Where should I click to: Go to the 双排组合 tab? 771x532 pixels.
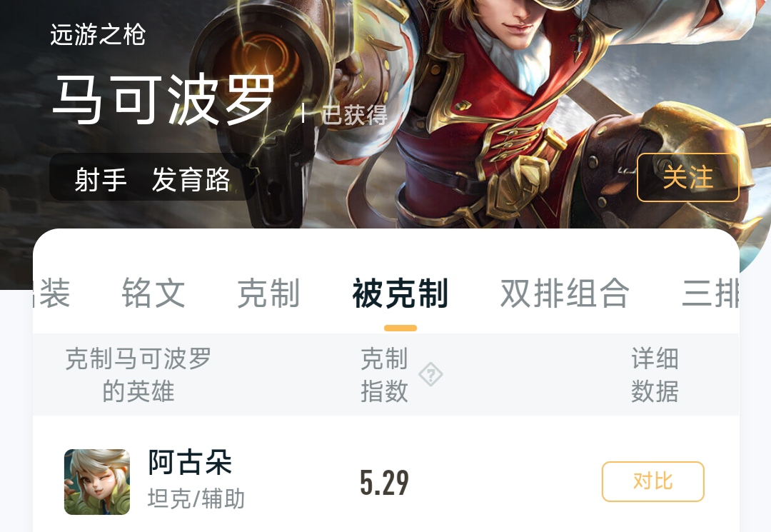[565, 293]
